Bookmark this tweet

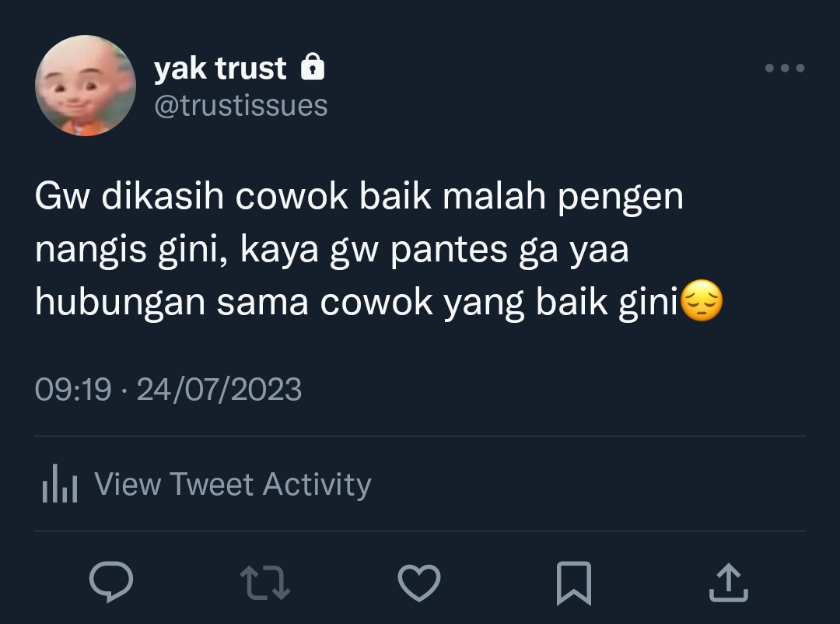(x=574, y=584)
